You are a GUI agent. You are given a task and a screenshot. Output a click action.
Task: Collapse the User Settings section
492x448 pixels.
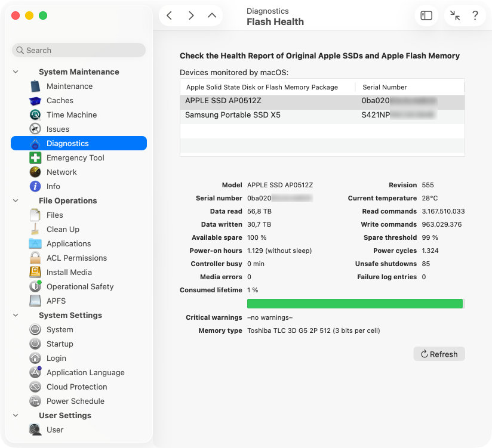[x=16, y=415]
